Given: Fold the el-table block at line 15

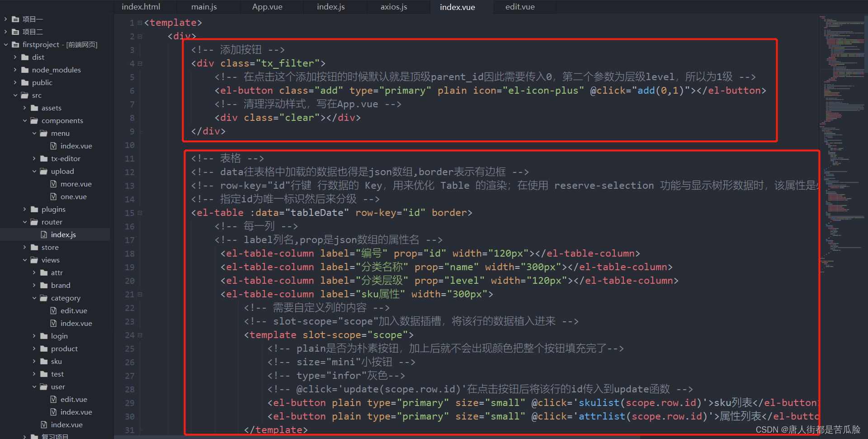Looking at the screenshot, I should (140, 213).
